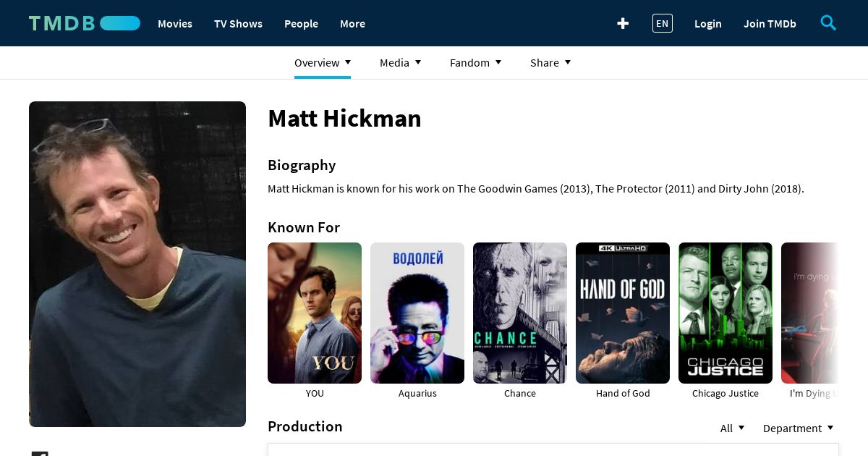
Task: Click the Biography heading
Action: (x=302, y=165)
